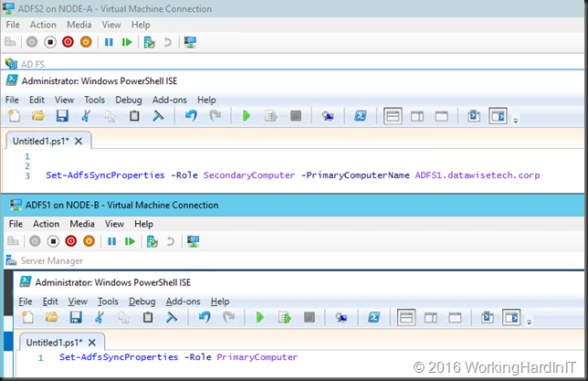Start PowerShell.exe from upper ISE toolbar

coord(361,116)
